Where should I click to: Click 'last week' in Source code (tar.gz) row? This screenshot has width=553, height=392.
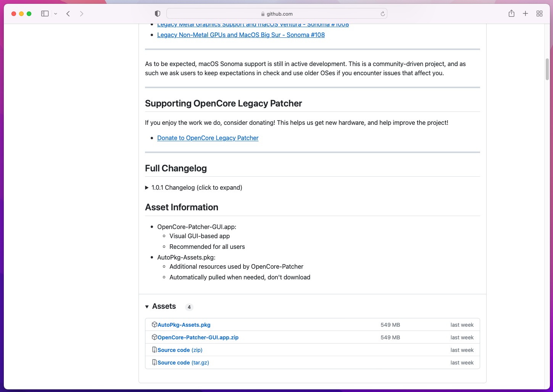point(462,363)
